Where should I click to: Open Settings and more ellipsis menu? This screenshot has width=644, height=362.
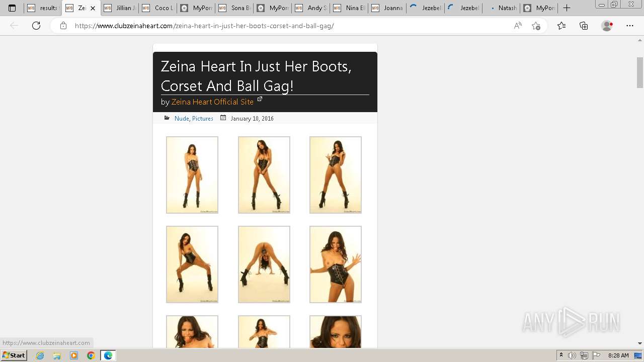tap(630, 26)
